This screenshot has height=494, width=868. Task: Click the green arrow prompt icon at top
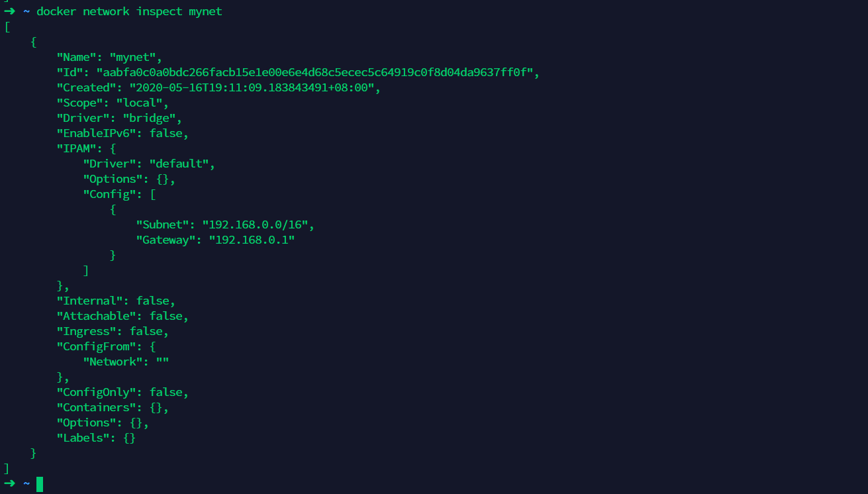[9, 11]
